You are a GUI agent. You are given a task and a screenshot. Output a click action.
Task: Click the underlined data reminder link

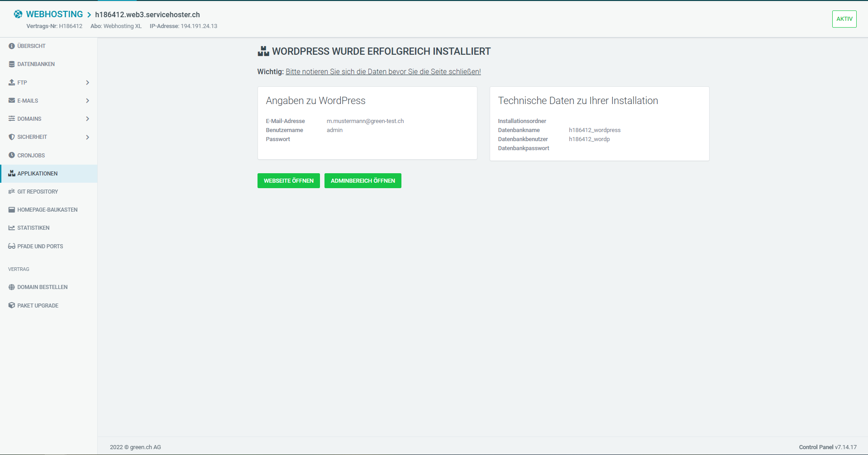click(383, 71)
